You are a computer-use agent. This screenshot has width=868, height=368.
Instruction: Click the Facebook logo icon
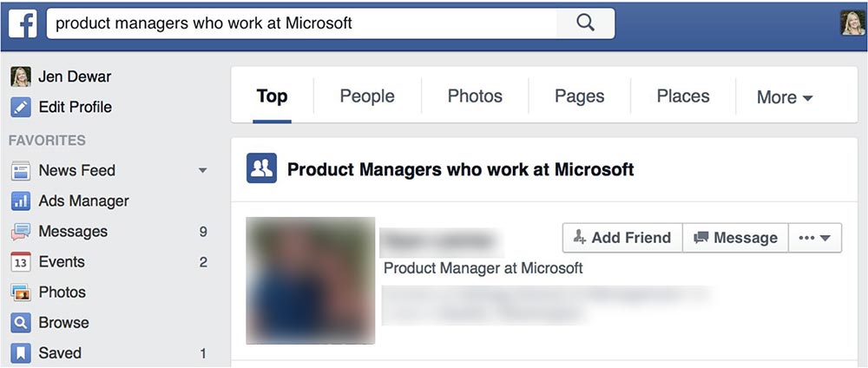(x=23, y=23)
